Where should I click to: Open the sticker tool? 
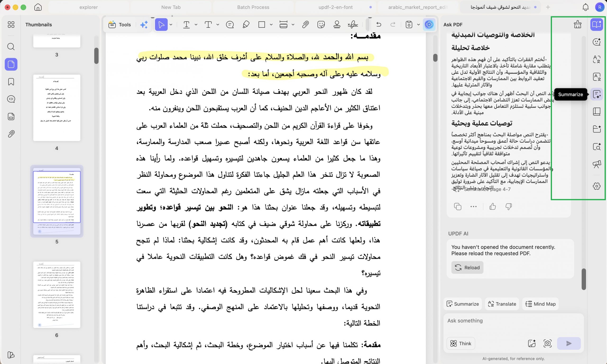tap(321, 25)
